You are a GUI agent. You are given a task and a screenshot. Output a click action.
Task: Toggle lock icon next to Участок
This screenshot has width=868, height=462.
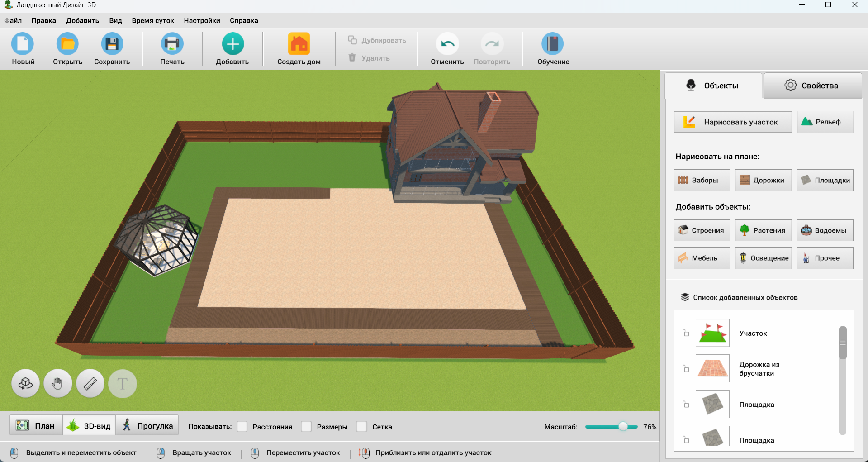pyautogui.click(x=686, y=333)
